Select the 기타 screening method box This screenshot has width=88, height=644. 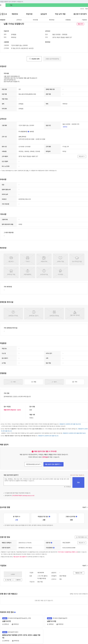tap(75, 382)
